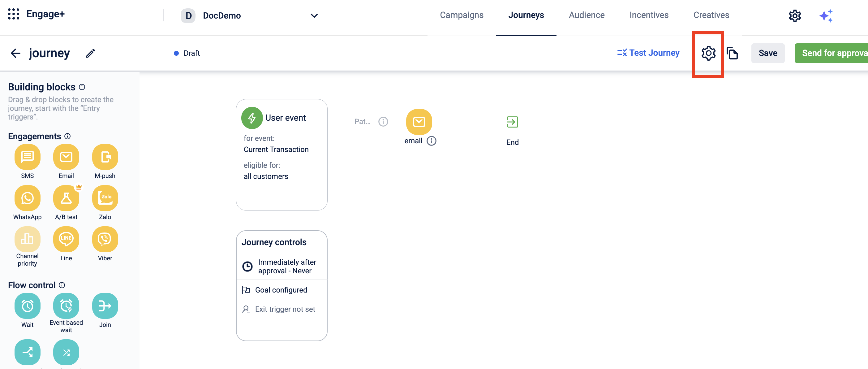This screenshot has height=369, width=868.
Task: Select the WhatsApp engagement block
Action: coord(27,198)
